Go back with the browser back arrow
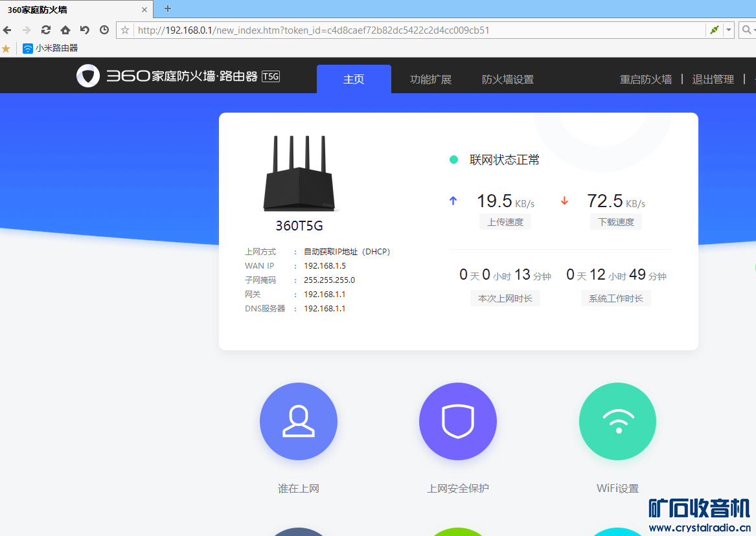 [7, 30]
